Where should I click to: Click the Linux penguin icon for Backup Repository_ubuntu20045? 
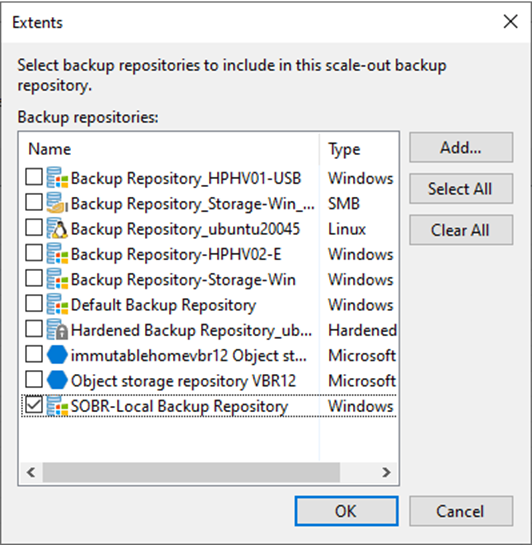click(x=57, y=228)
